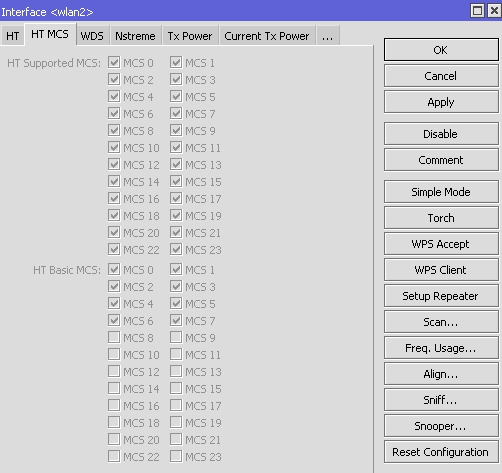Toggle HT Supported MCS 22 checkbox
The width and height of the screenshot is (502, 473).
(x=114, y=249)
